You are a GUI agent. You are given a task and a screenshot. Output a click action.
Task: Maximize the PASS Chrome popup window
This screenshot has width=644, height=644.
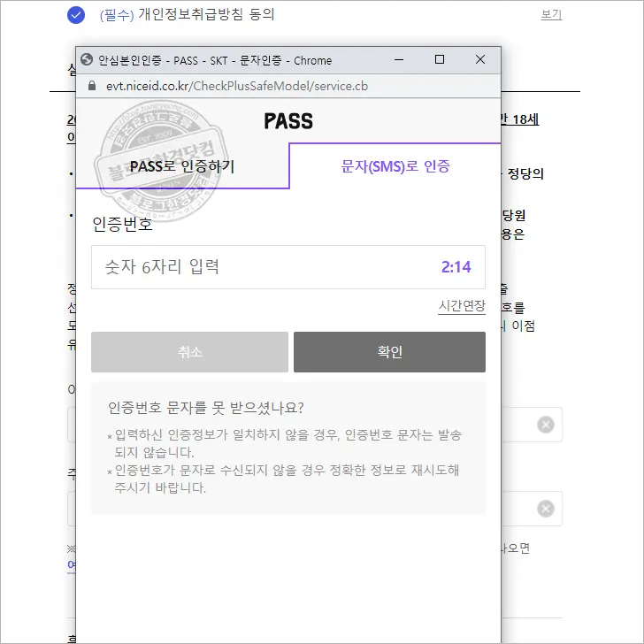pyautogui.click(x=440, y=59)
